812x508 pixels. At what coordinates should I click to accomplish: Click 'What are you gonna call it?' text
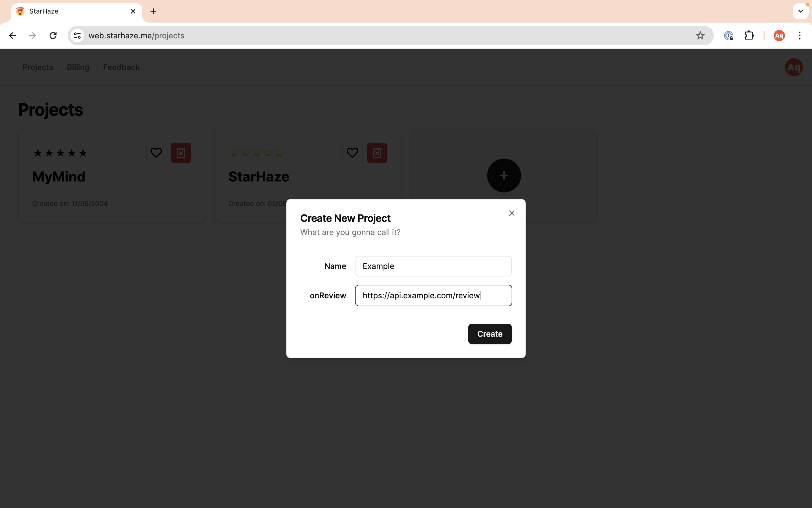350,233
